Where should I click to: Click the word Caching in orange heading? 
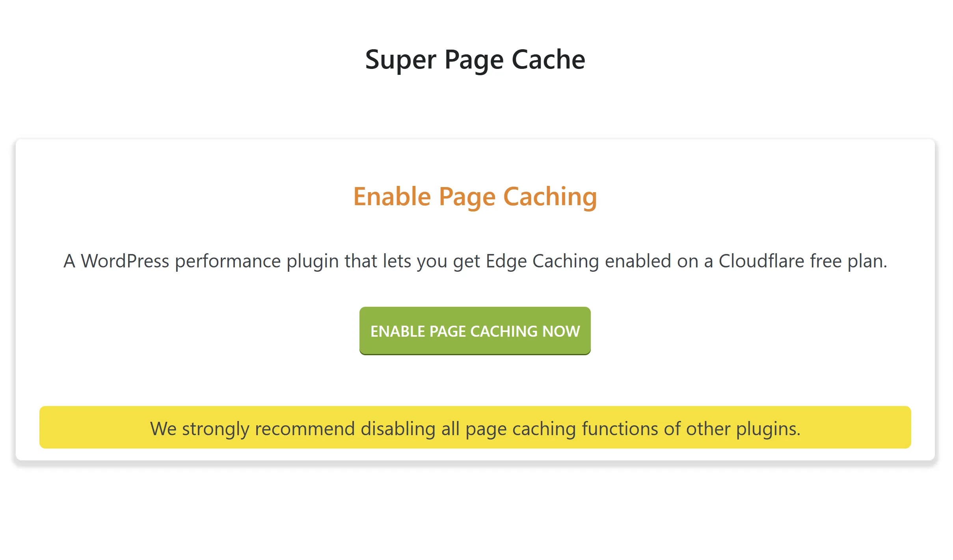click(x=550, y=197)
